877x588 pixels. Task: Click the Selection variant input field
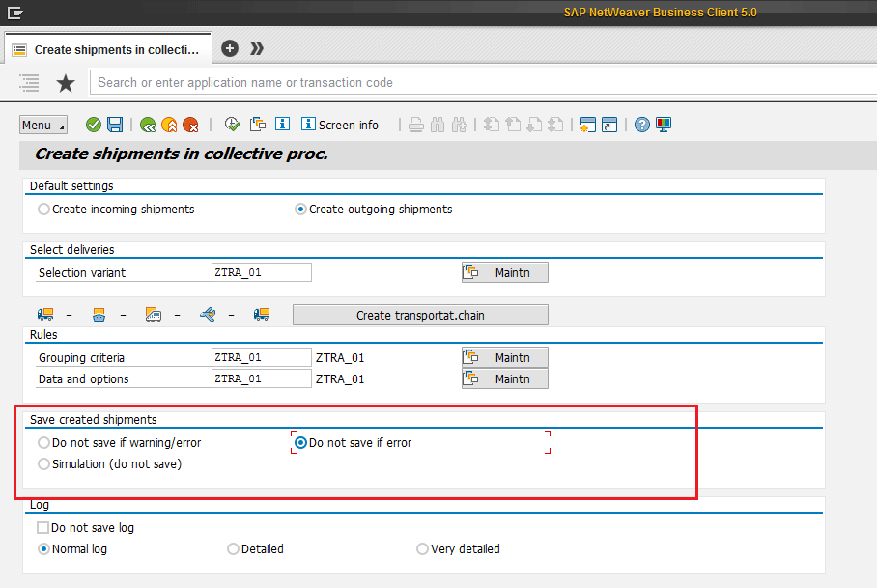pyautogui.click(x=262, y=272)
